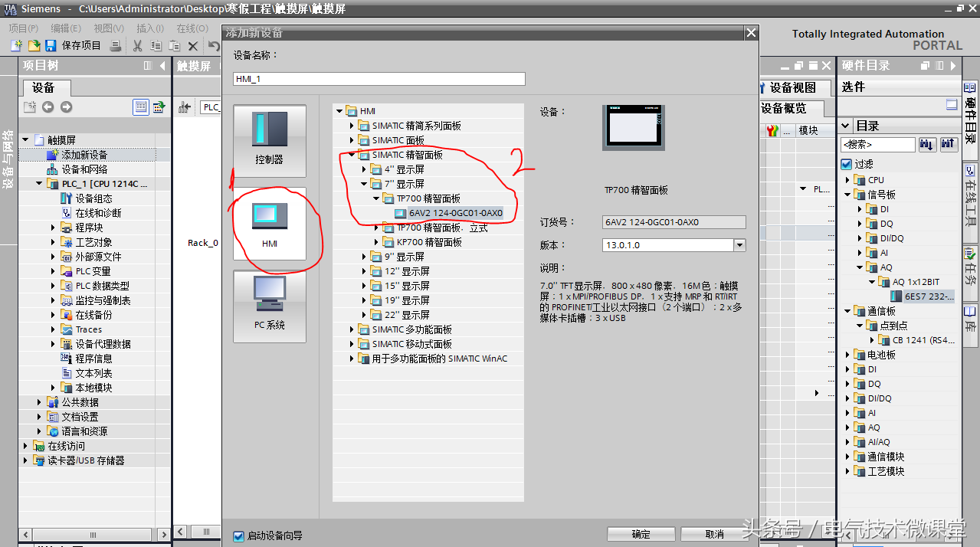
Task: Toggle the 过滤 filter checkbox
Action: tap(846, 164)
